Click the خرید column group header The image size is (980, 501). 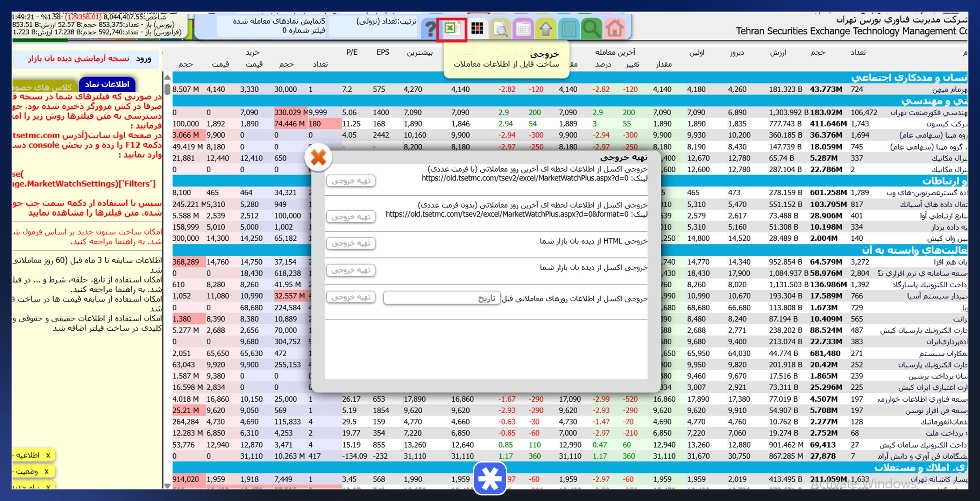coord(252,52)
